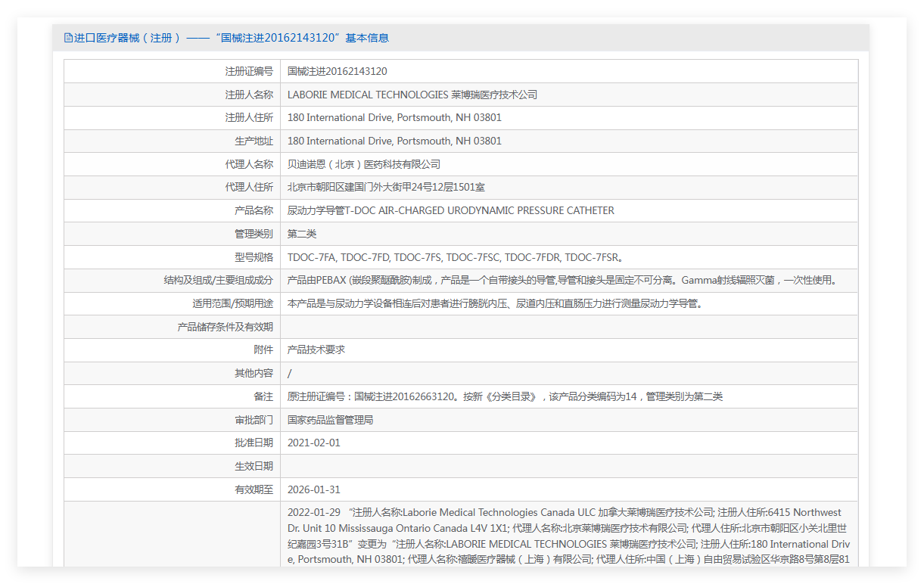
Task: Click the 产品储存条件及有效期 label
Action: click(x=225, y=328)
